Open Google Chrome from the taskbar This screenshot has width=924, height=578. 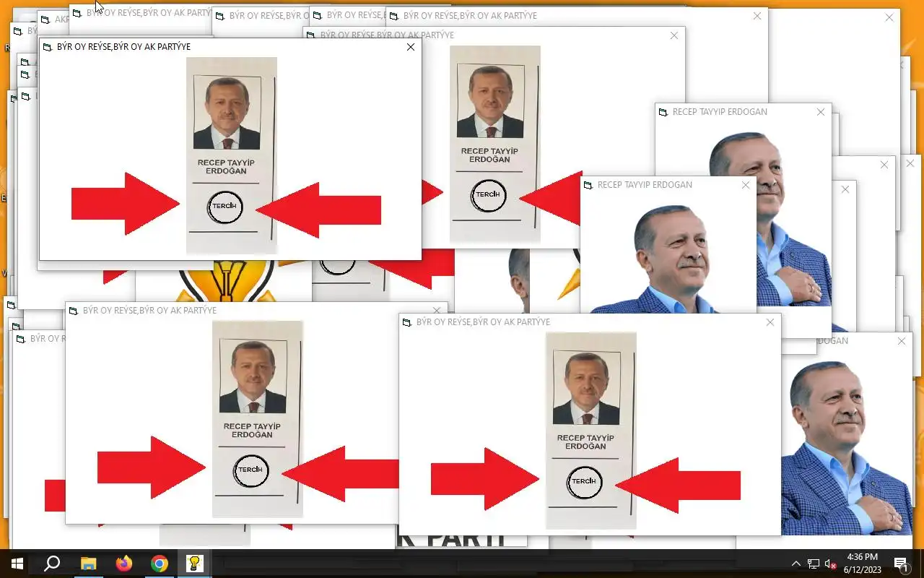click(x=160, y=564)
